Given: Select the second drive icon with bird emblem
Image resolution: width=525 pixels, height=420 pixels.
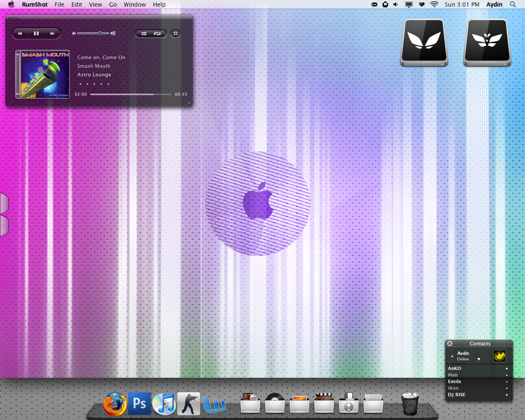Looking at the screenshot, I should tap(487, 42).
